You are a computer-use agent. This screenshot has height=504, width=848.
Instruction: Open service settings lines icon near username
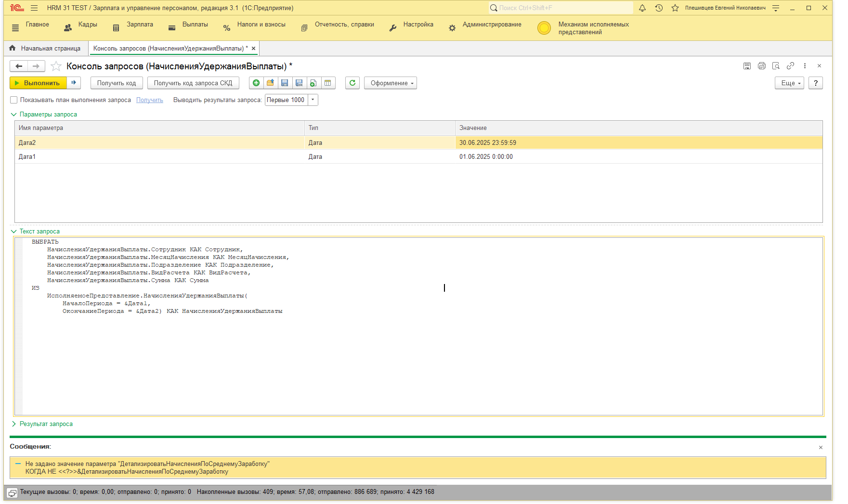point(776,8)
